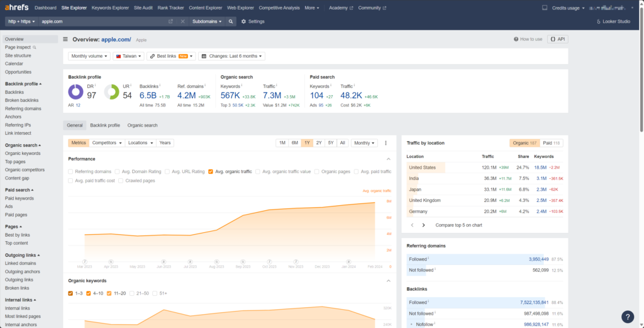Uncheck the 1–3 keyword positions checkbox

click(70, 293)
